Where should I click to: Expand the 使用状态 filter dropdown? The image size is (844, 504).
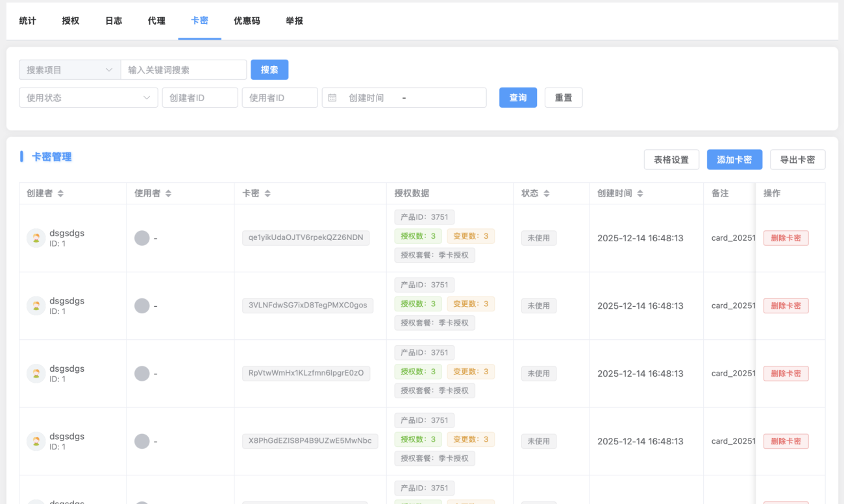(88, 98)
